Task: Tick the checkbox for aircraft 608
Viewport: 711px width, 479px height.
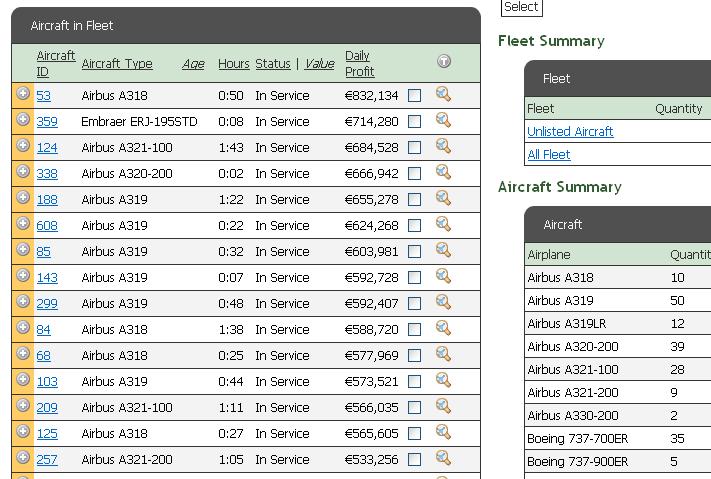Action: pos(414,226)
